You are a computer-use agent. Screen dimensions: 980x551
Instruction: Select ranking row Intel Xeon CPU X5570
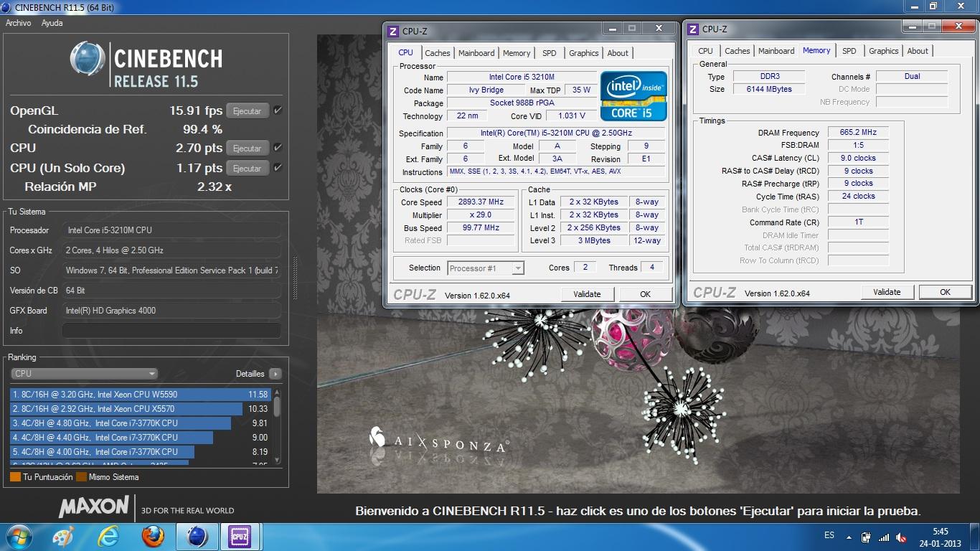tap(141, 409)
